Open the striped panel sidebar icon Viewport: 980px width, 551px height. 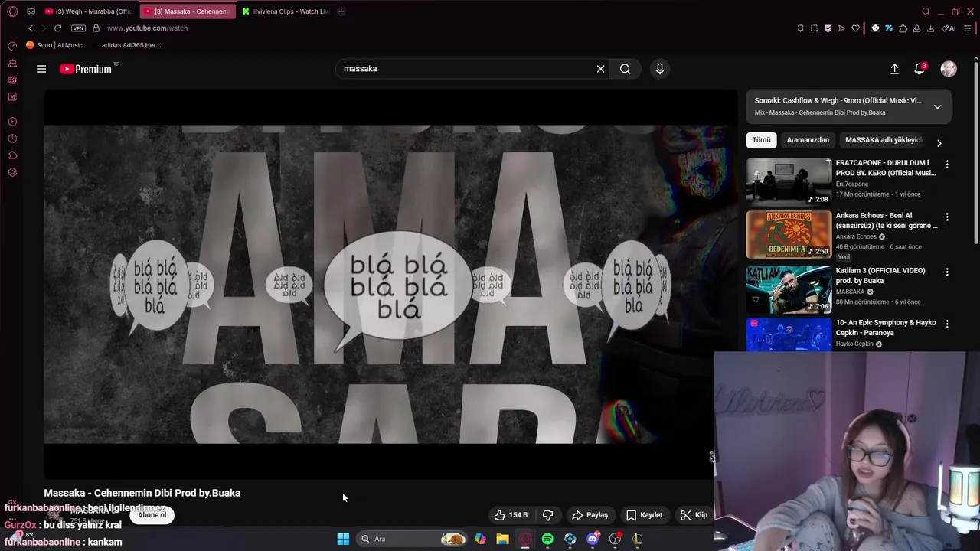coord(12,80)
